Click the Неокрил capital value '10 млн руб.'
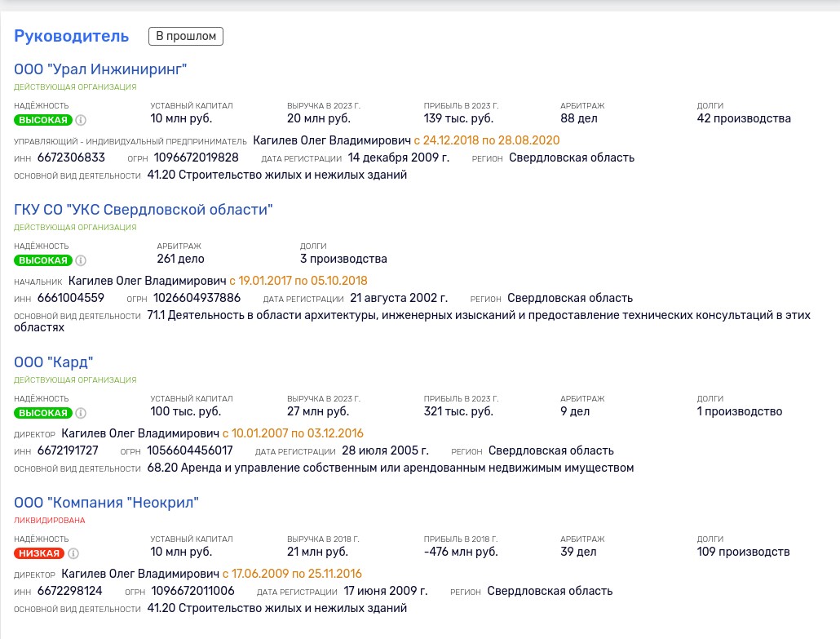Viewport: 840px width, 639px height. tap(181, 552)
